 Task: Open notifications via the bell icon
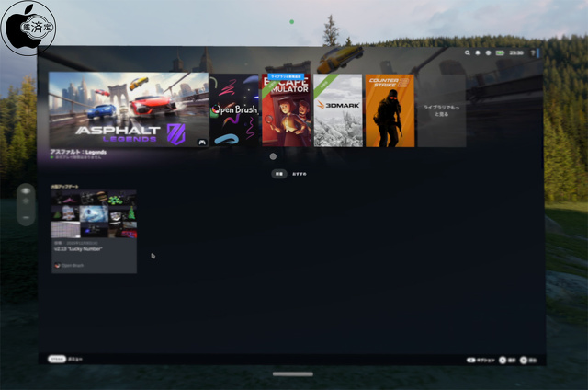point(478,53)
